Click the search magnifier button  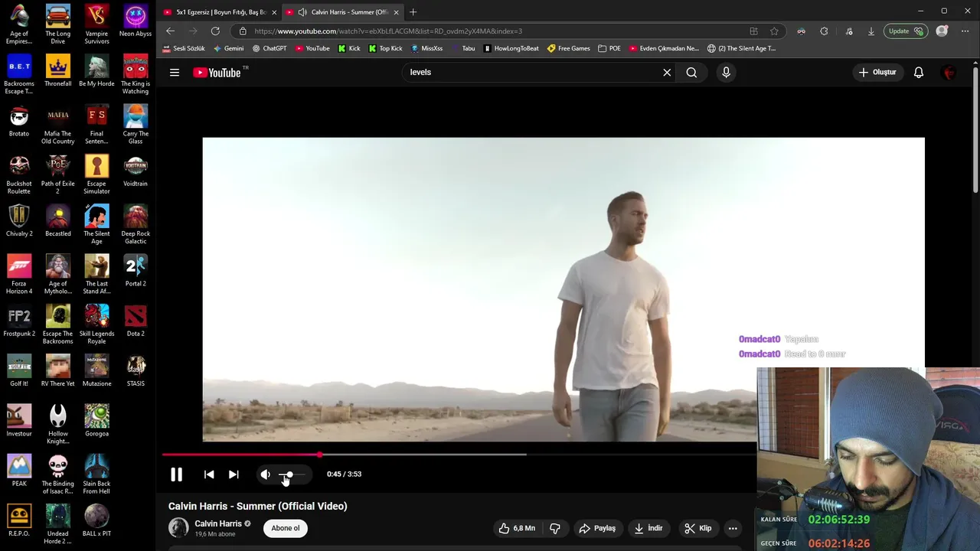tap(691, 73)
